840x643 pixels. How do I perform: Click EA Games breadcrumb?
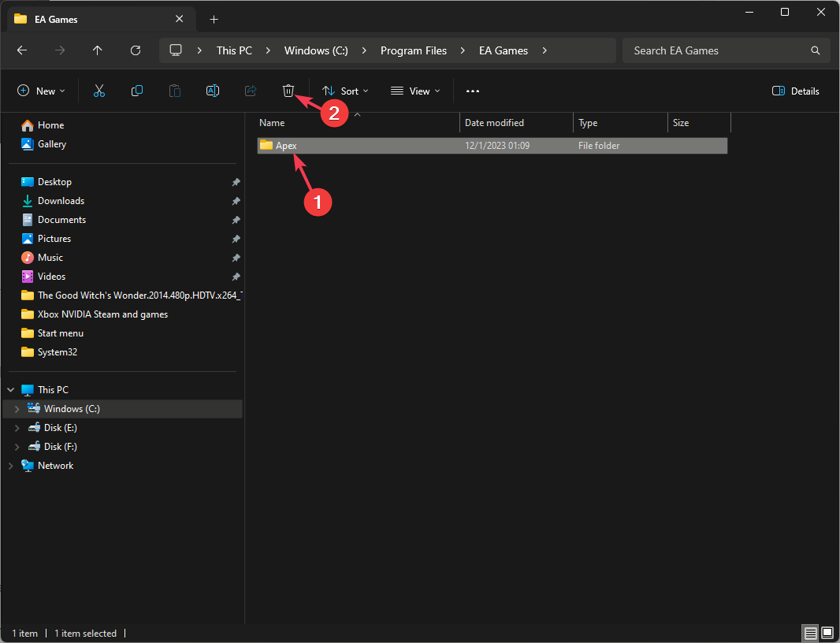[x=504, y=50]
